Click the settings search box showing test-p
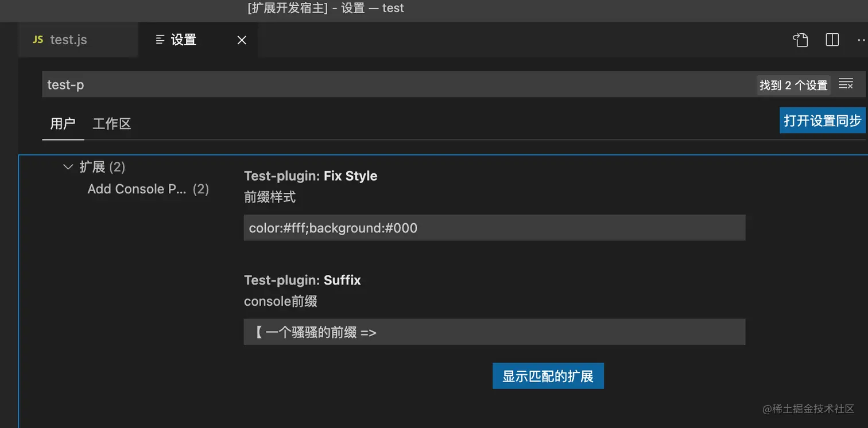This screenshot has height=428, width=868. [344, 84]
